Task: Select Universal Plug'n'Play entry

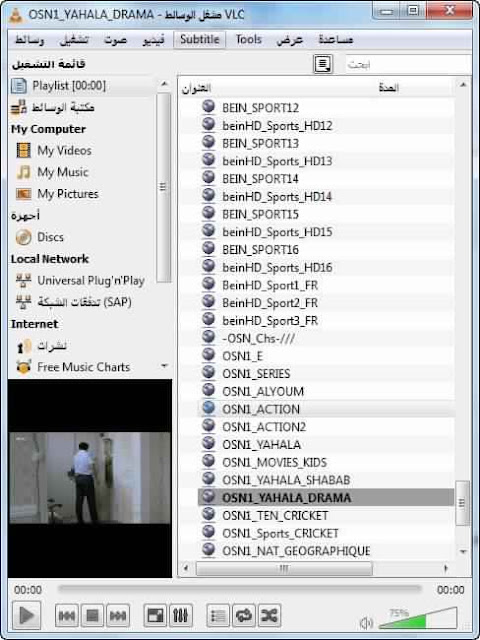Action: (91, 280)
